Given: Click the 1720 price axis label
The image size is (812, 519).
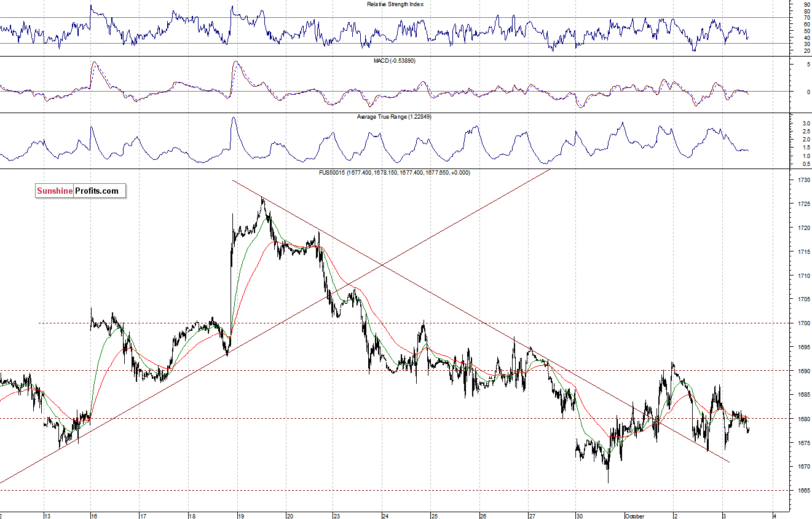Looking at the screenshot, I should 804,228.
